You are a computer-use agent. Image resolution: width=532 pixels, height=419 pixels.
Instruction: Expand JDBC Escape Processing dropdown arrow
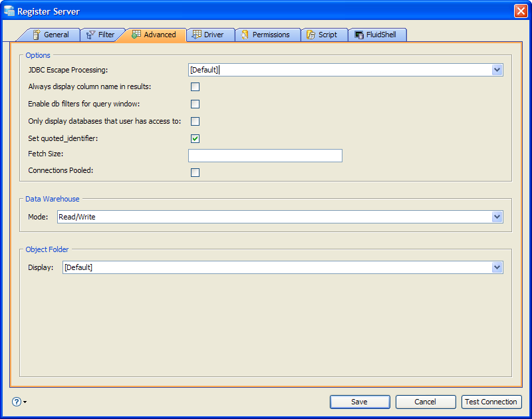click(x=497, y=70)
